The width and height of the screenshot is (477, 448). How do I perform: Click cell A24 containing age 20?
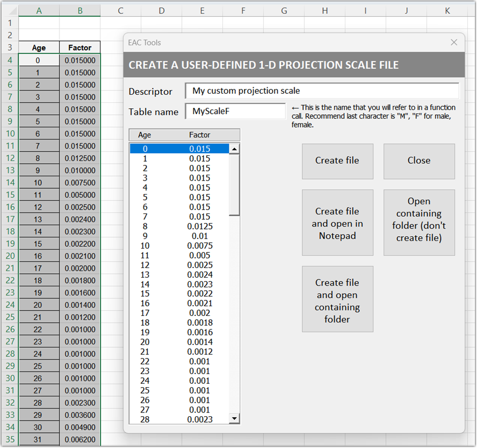pos(39,305)
